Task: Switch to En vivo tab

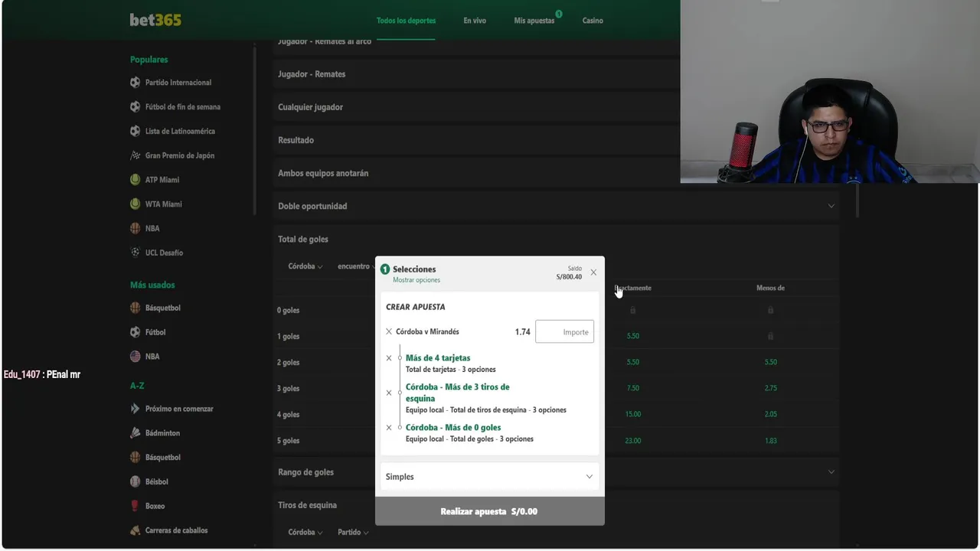Action: point(475,21)
